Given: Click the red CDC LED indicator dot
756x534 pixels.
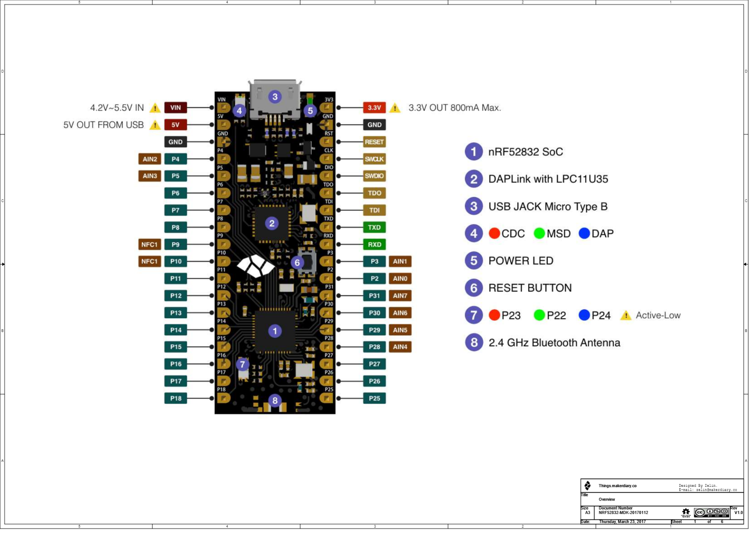Looking at the screenshot, I should tap(494, 233).
